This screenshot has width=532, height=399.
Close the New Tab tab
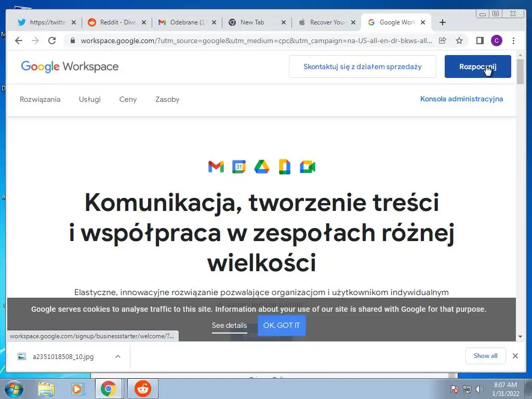[x=284, y=22]
